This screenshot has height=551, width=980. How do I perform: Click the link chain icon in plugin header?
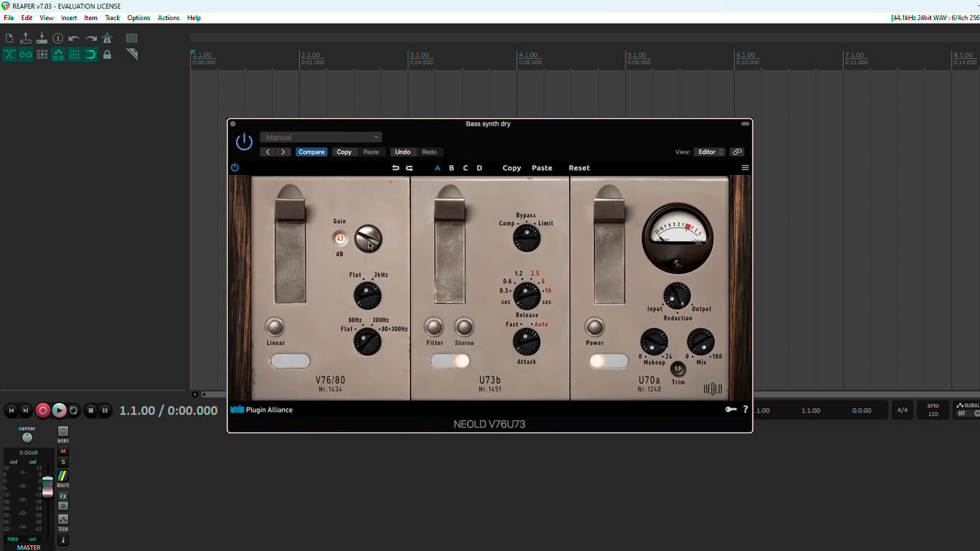click(737, 152)
